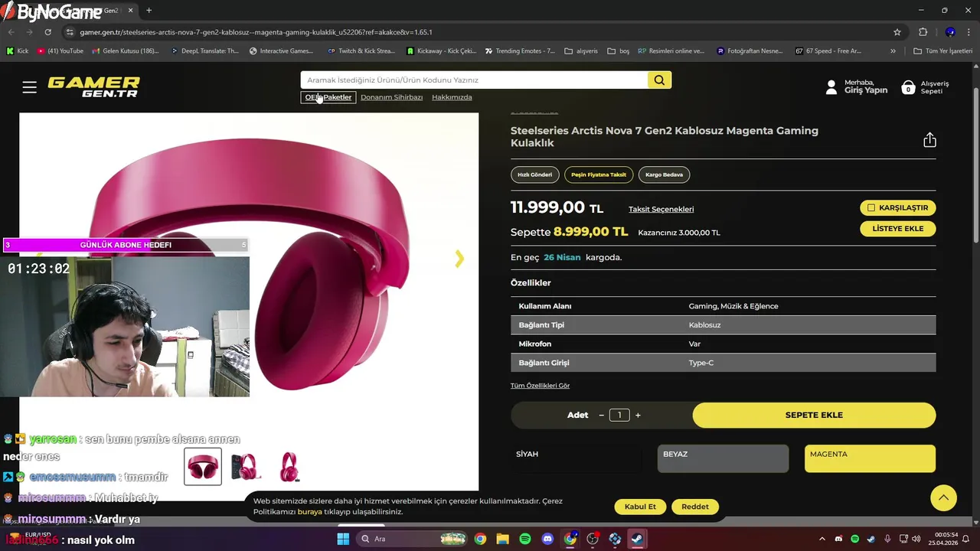
Task: Open Tüm Özellikleri Gör link
Action: click(540, 386)
